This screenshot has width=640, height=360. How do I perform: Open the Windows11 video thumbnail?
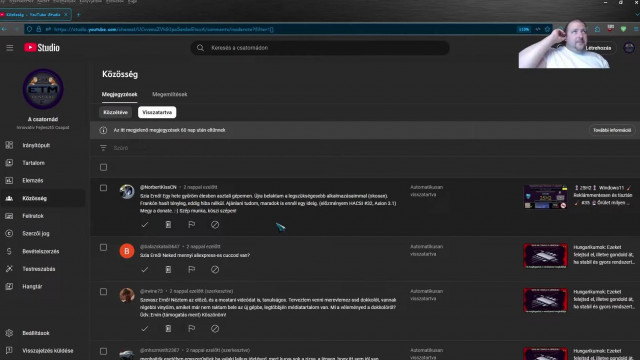tap(545, 196)
